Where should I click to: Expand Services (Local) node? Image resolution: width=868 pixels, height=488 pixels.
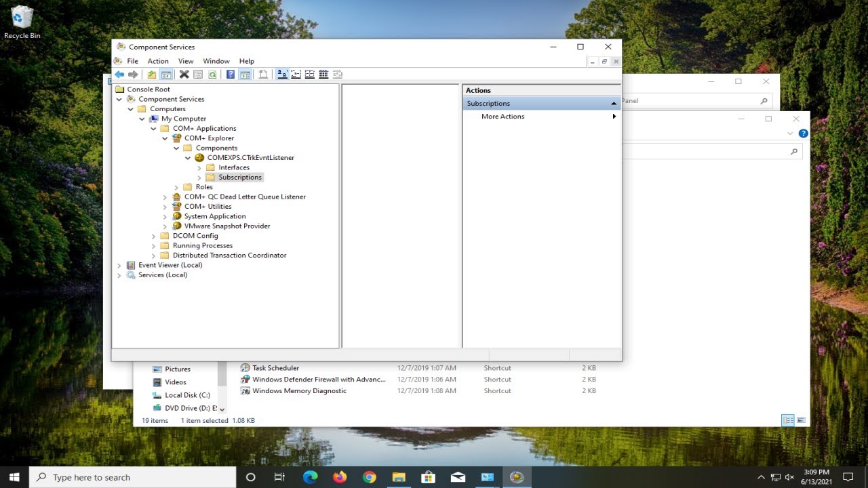[x=119, y=275]
